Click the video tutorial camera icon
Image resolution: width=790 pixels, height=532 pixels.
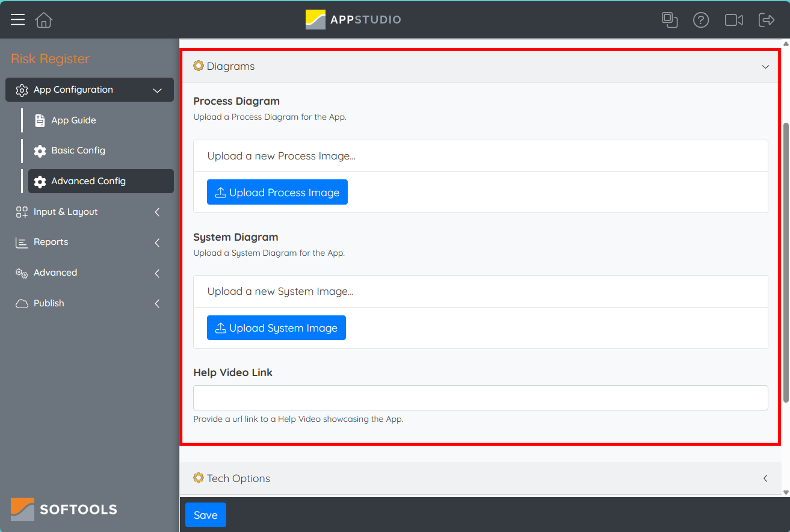click(734, 20)
